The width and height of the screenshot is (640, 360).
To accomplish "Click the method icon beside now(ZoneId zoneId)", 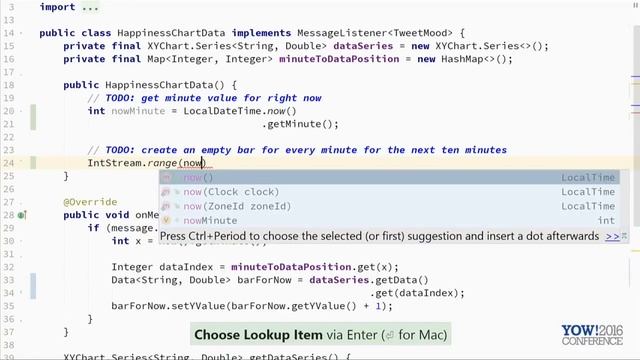I will 166,206.
